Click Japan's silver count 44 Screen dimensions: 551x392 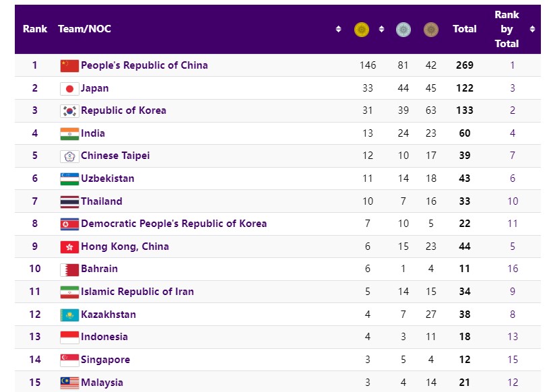point(403,88)
